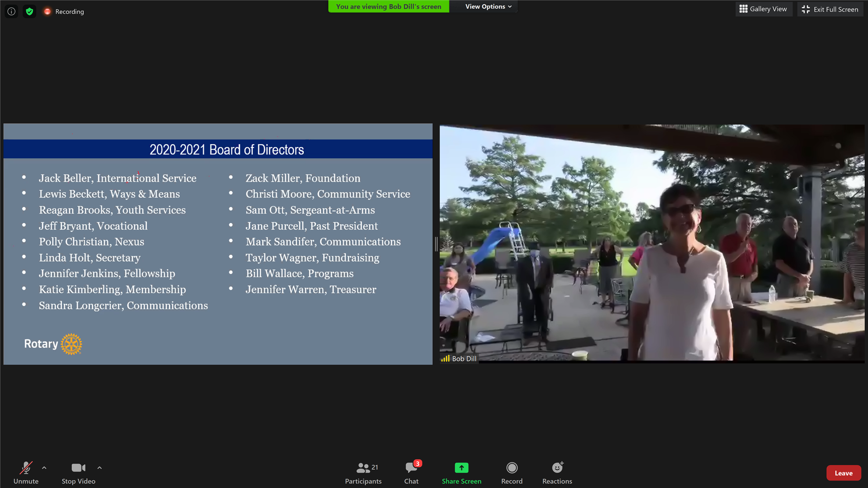
Task: Click the shared Board of Directors slide
Action: coord(218,244)
